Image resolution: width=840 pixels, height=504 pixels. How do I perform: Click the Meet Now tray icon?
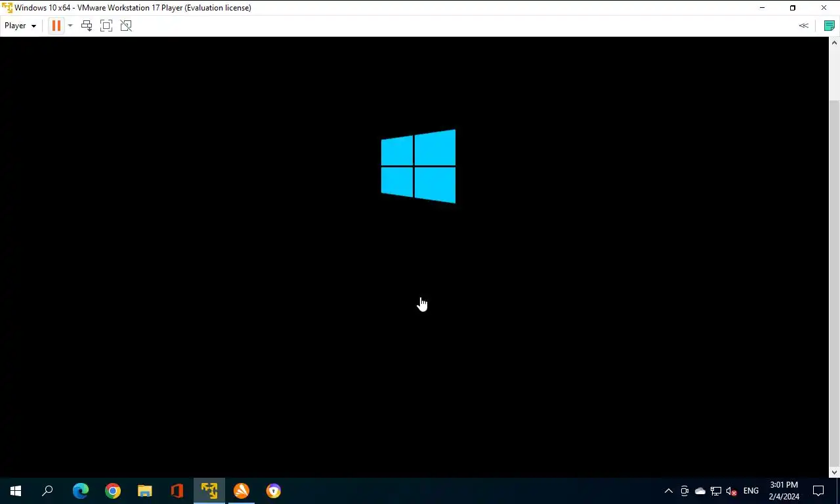(x=684, y=491)
